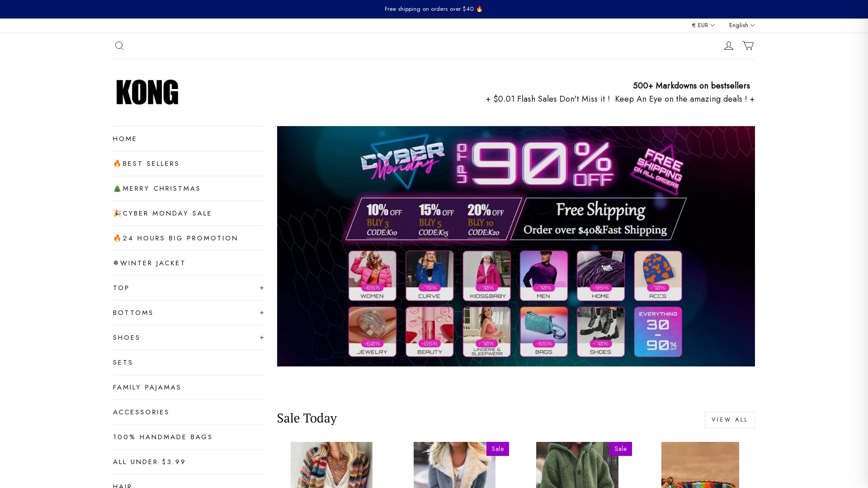868x488 pixels.
Task: Click the Sale Today heading
Action: click(307, 418)
